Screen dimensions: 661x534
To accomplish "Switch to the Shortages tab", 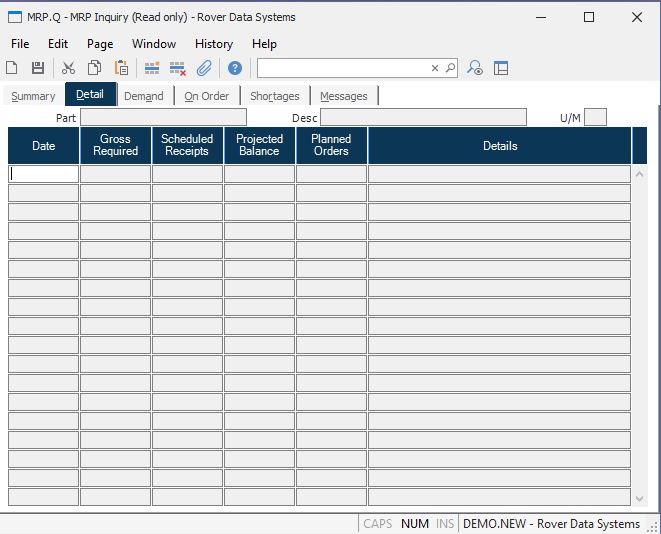I will click(x=274, y=96).
